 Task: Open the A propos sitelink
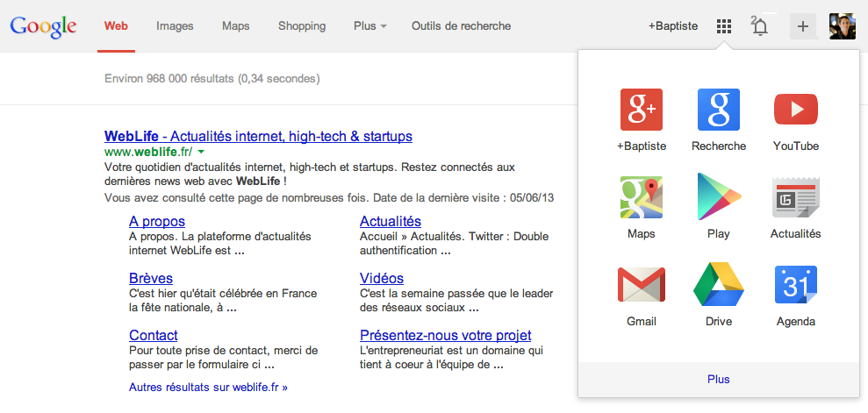pyautogui.click(x=157, y=222)
